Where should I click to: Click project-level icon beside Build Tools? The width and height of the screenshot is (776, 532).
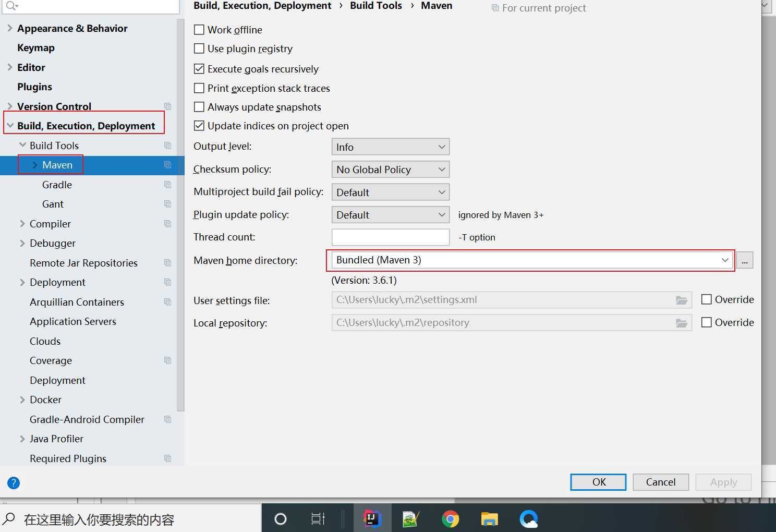pyautogui.click(x=167, y=146)
